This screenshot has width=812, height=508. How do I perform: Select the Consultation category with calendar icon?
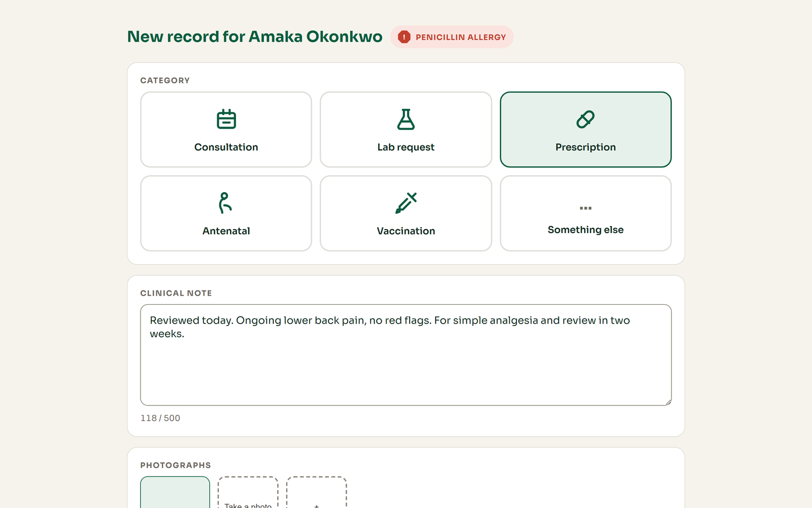(226, 130)
